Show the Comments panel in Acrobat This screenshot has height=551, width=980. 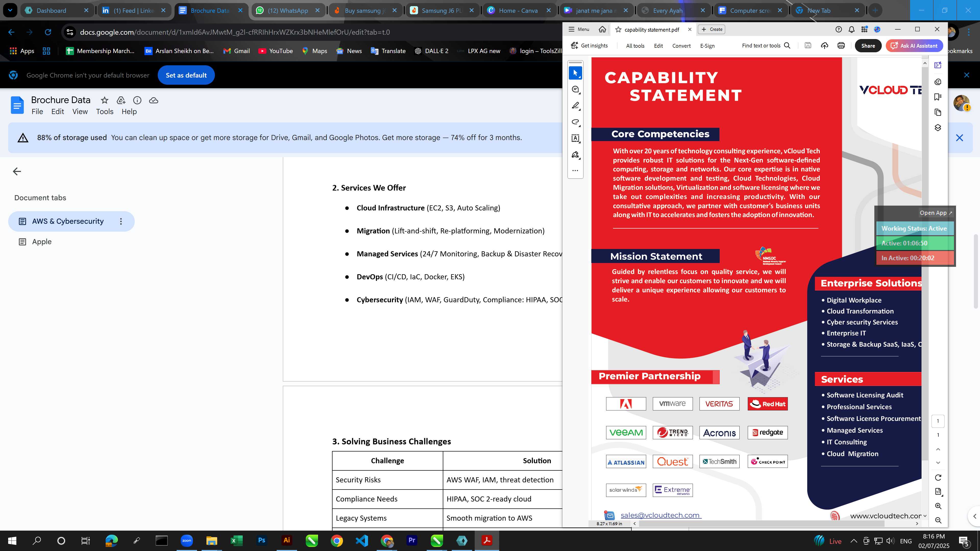[938, 82]
